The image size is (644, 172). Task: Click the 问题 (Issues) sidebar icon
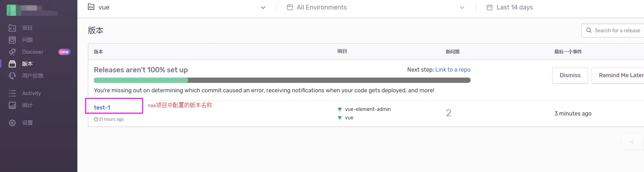coord(12,40)
